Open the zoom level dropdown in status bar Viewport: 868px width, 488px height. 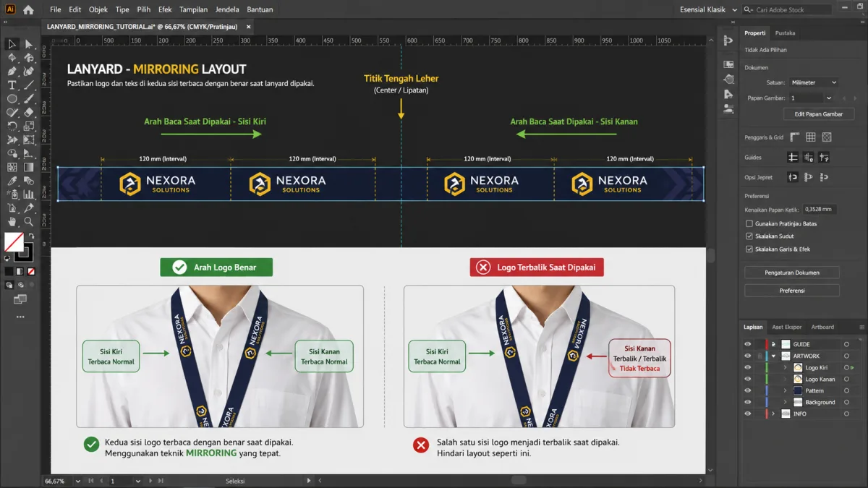[x=77, y=481]
